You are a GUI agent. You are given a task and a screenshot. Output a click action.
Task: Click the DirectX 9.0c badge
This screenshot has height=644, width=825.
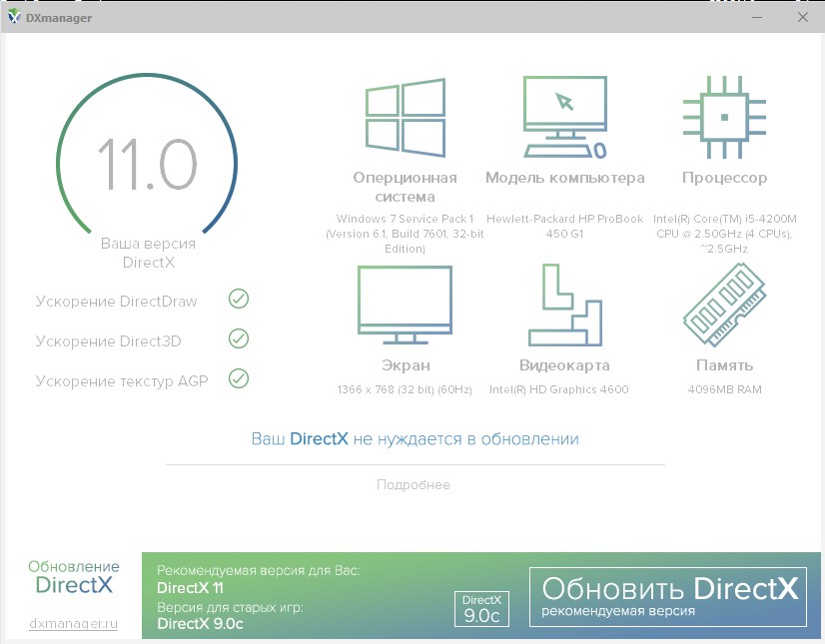[481, 607]
